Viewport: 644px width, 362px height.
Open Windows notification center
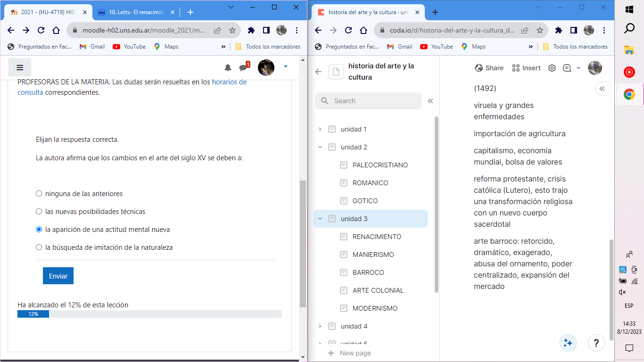629,348
